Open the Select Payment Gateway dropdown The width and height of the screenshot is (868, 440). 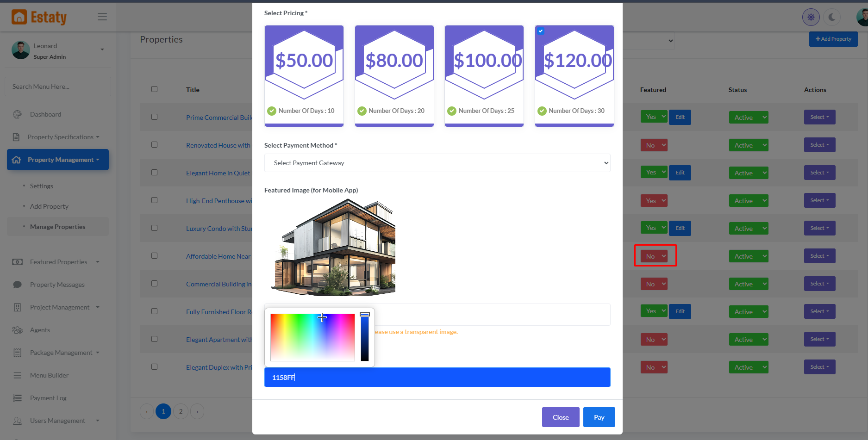point(437,163)
